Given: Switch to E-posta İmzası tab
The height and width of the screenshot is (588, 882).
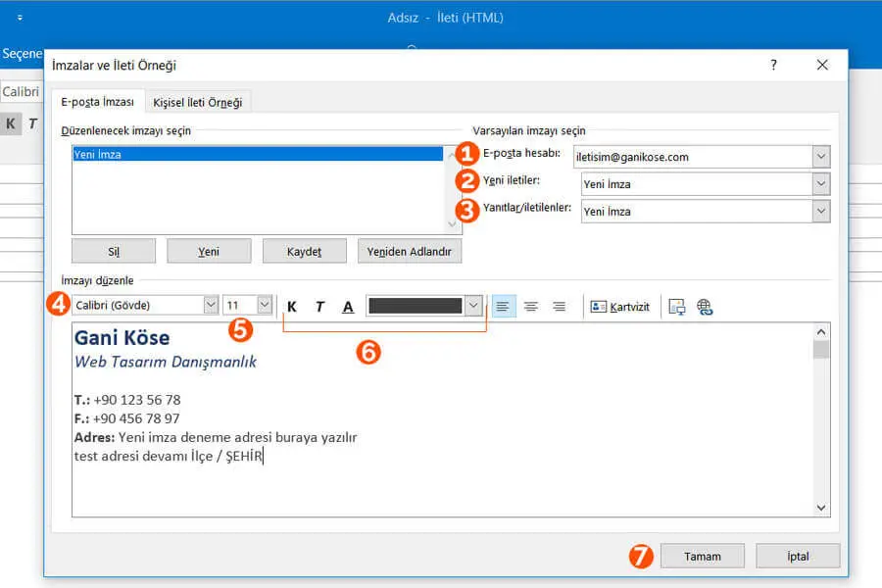Looking at the screenshot, I should tap(97, 102).
